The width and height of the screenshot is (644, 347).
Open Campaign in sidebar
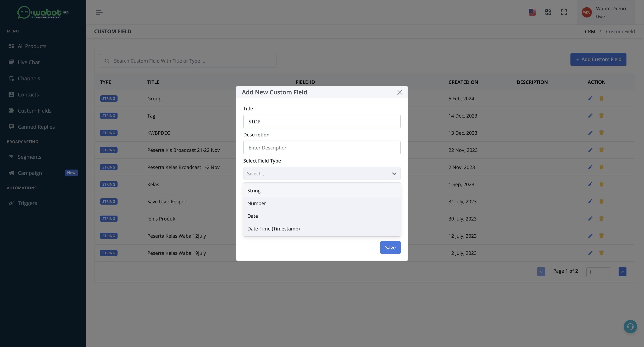[x=30, y=173]
